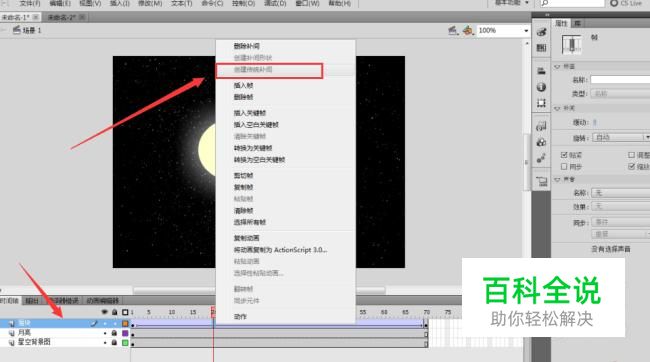Choose 插入关键帧 in the context menu
650x362 pixels.
250,113
